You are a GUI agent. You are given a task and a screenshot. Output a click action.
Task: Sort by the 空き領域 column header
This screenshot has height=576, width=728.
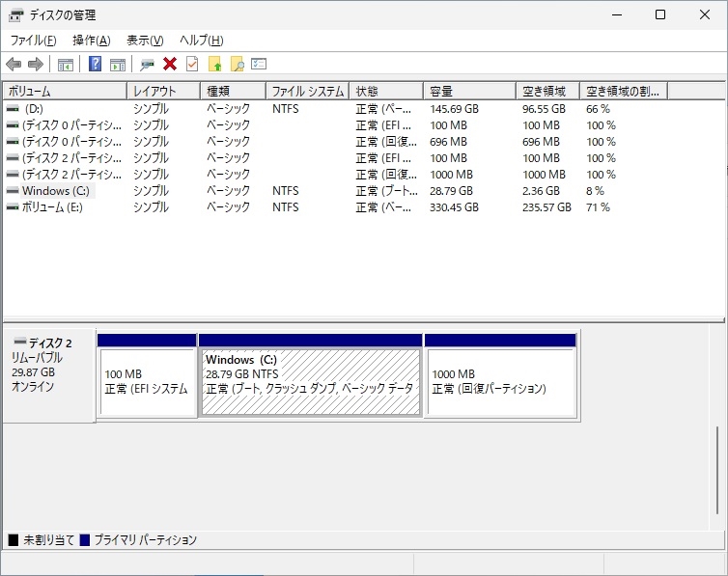click(547, 92)
